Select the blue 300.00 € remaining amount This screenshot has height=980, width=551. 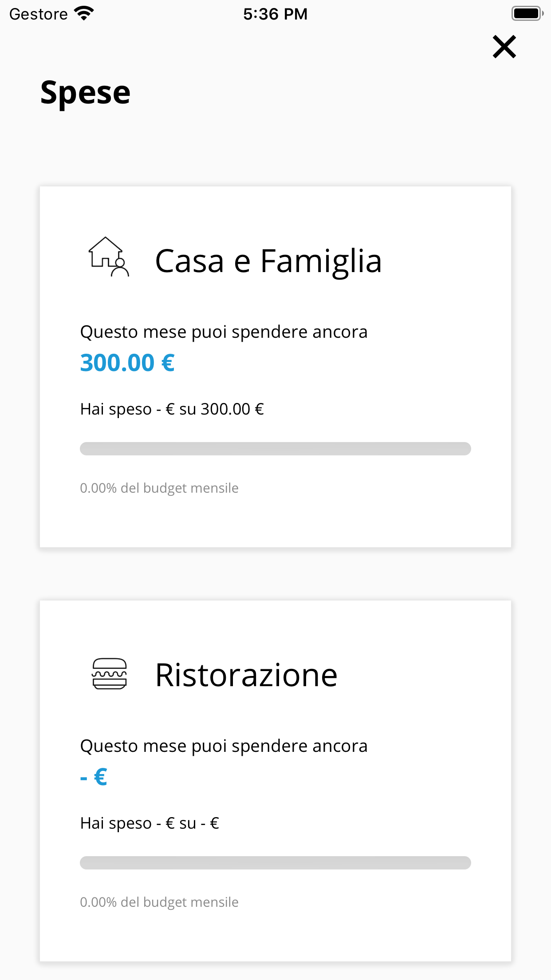[x=127, y=363]
